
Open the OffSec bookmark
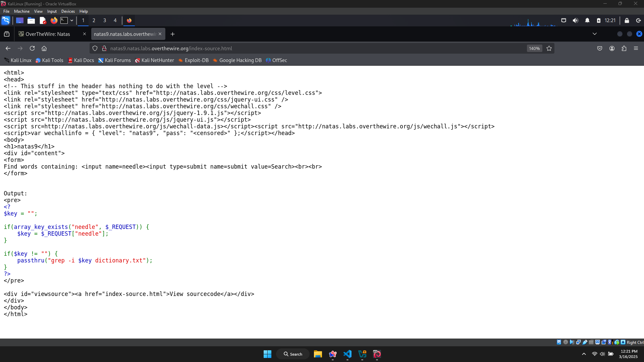pos(276,60)
